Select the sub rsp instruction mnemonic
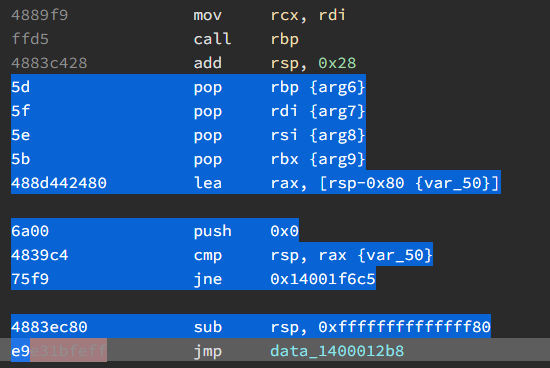This screenshot has width=550, height=368. pos(208,327)
